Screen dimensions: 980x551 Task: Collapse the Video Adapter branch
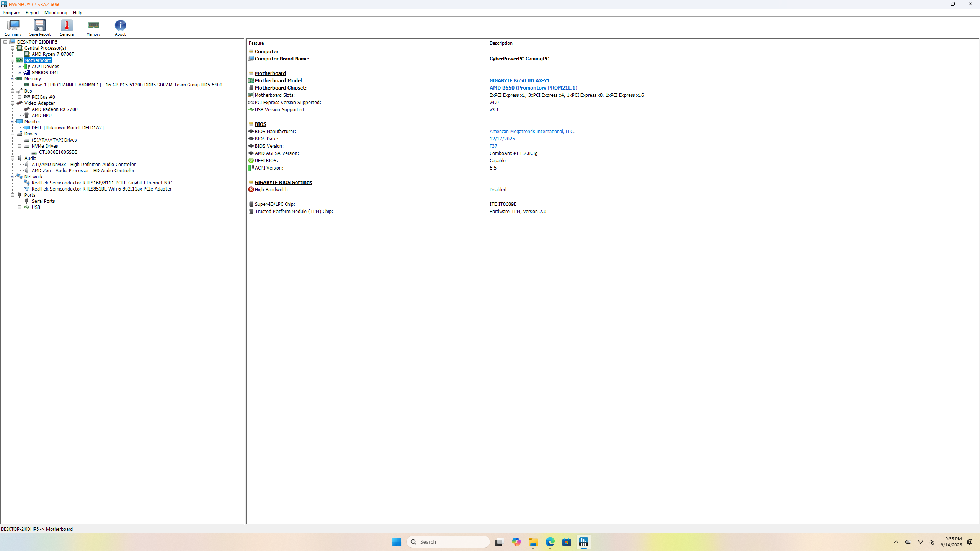(13, 103)
